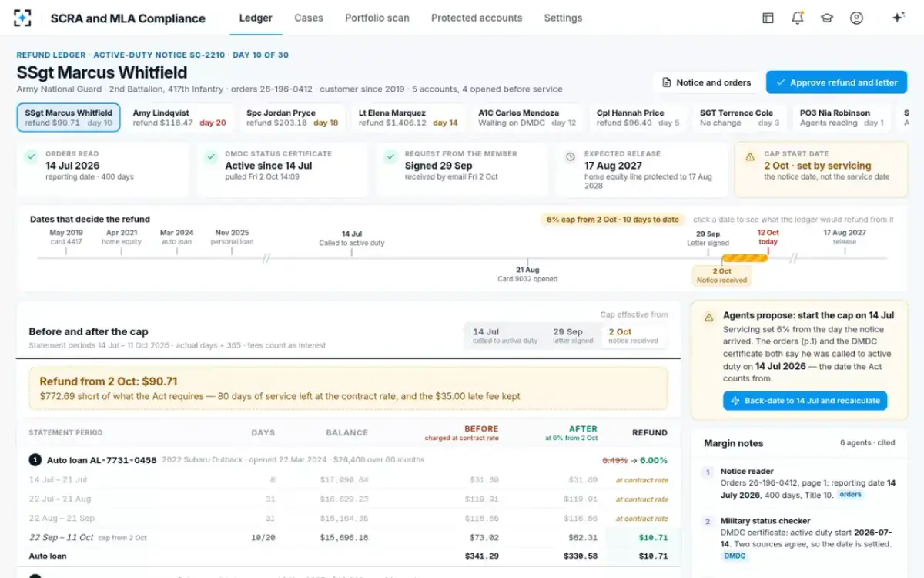Click the Cap start date 2 Oct card

(x=821, y=170)
